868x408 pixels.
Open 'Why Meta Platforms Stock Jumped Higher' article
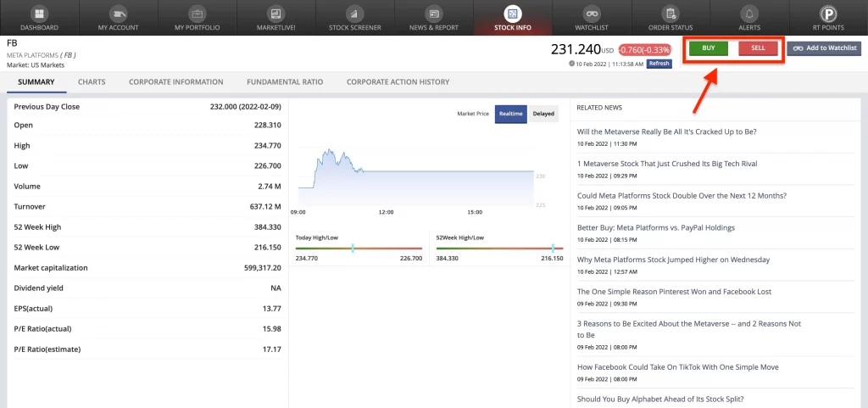coord(673,260)
